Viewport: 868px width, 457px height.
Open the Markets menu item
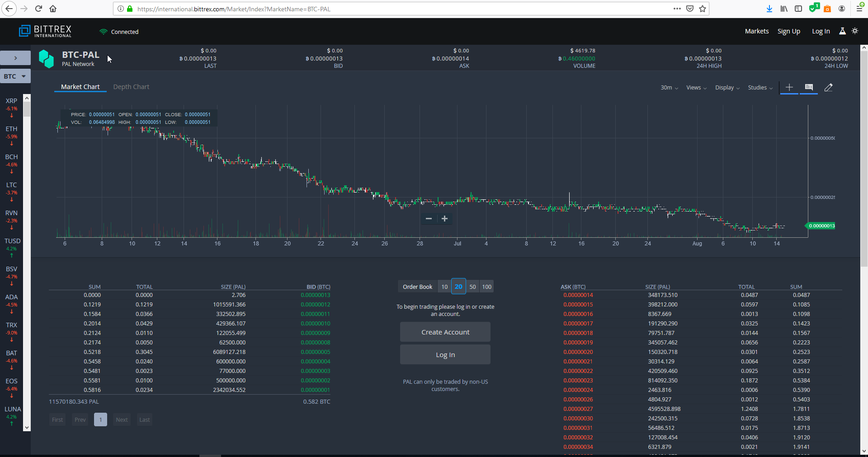pos(757,31)
